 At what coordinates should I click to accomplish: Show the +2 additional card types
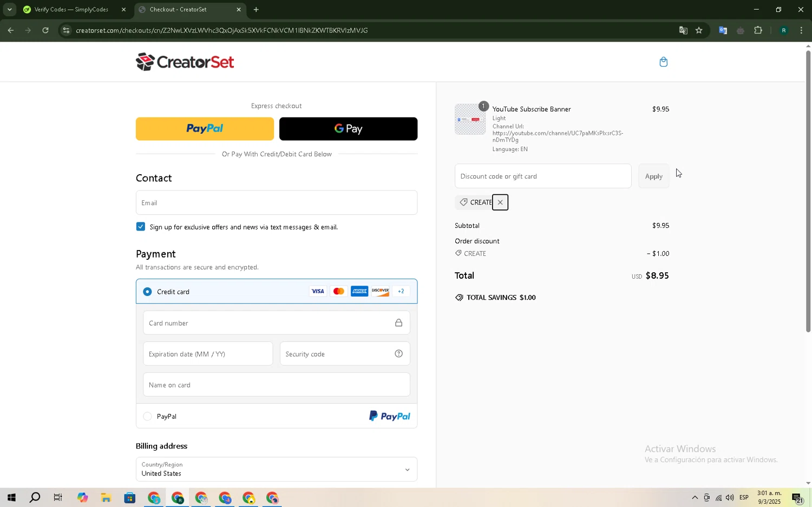pyautogui.click(x=401, y=292)
